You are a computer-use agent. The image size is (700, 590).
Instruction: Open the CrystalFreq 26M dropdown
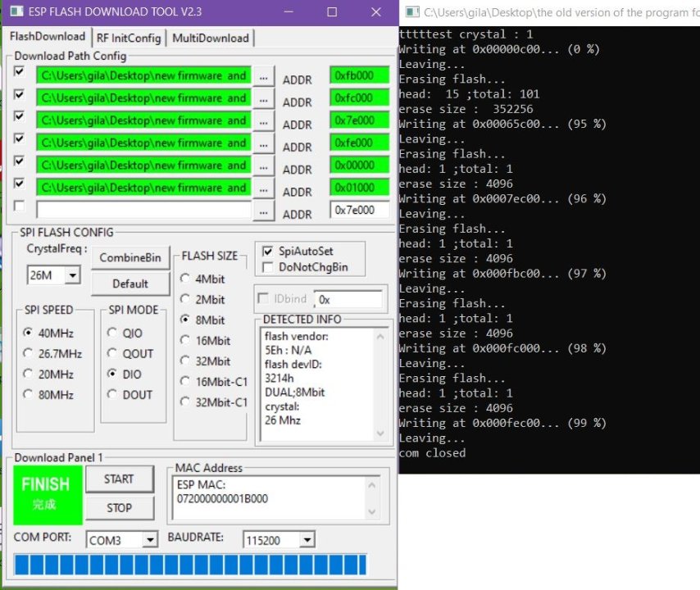tap(72, 275)
